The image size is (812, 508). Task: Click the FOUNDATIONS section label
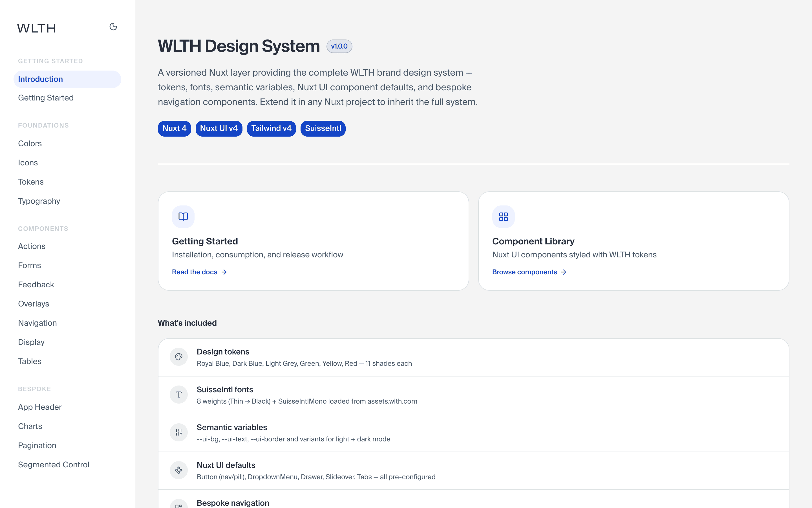(x=43, y=125)
